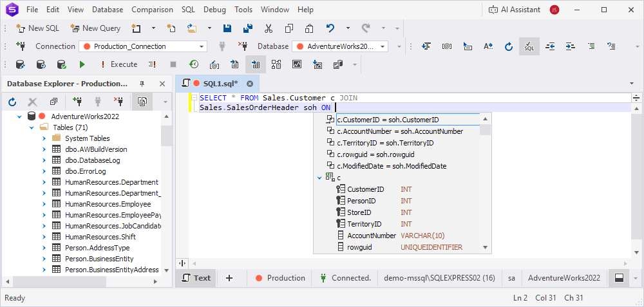The height and width of the screenshot is (307, 644).
Task: Click the New SQL toolbar button
Action: tap(39, 28)
